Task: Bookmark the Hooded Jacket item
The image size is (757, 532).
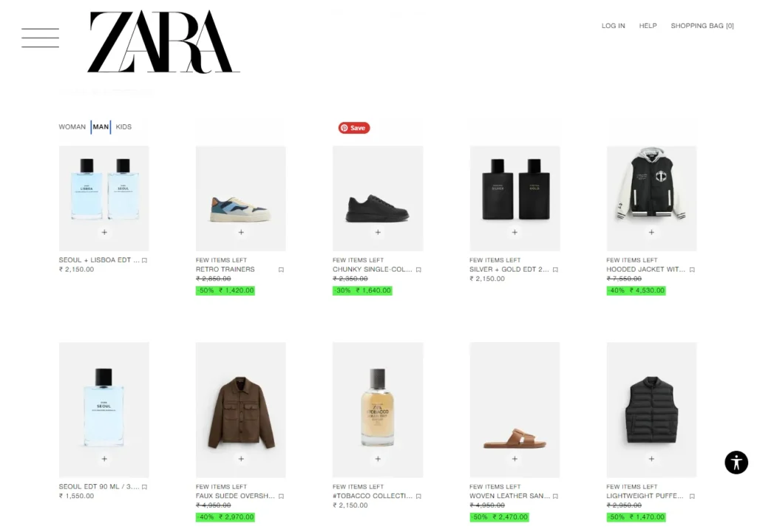Action: (x=692, y=270)
